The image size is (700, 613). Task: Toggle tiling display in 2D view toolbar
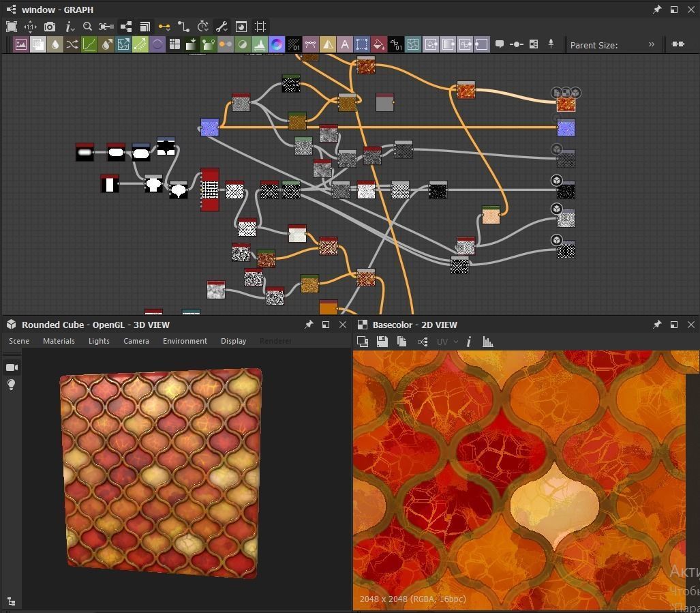coord(363,342)
